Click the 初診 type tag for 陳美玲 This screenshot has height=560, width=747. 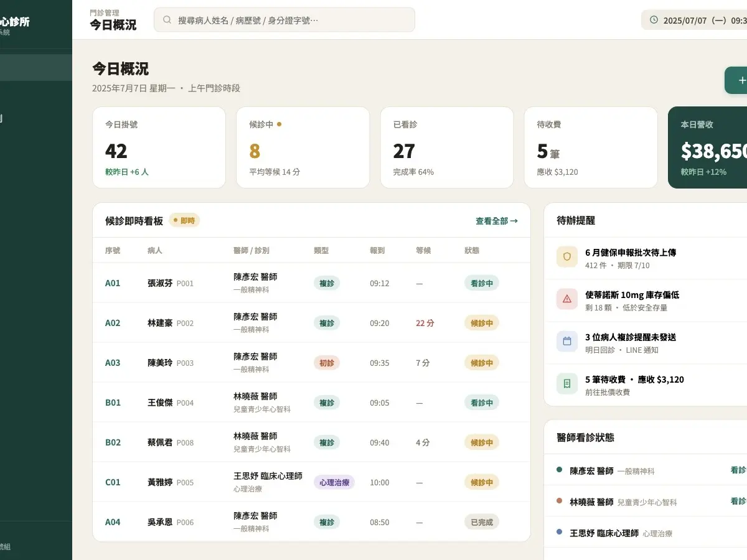tap(327, 363)
